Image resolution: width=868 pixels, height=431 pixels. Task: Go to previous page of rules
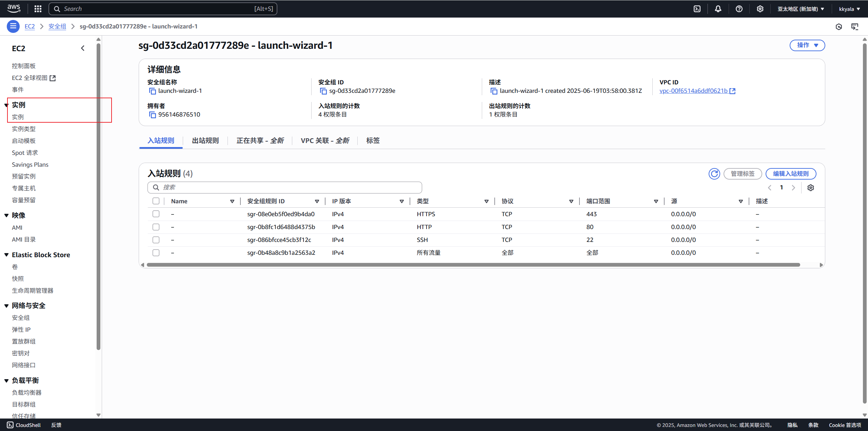pyautogui.click(x=770, y=188)
